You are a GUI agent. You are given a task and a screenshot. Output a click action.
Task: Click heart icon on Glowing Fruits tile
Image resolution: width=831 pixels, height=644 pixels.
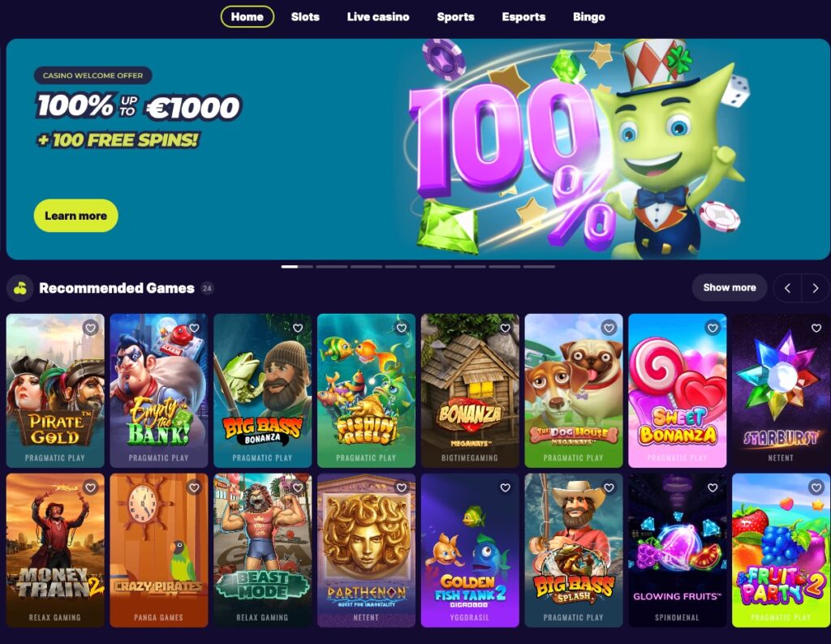(x=713, y=487)
